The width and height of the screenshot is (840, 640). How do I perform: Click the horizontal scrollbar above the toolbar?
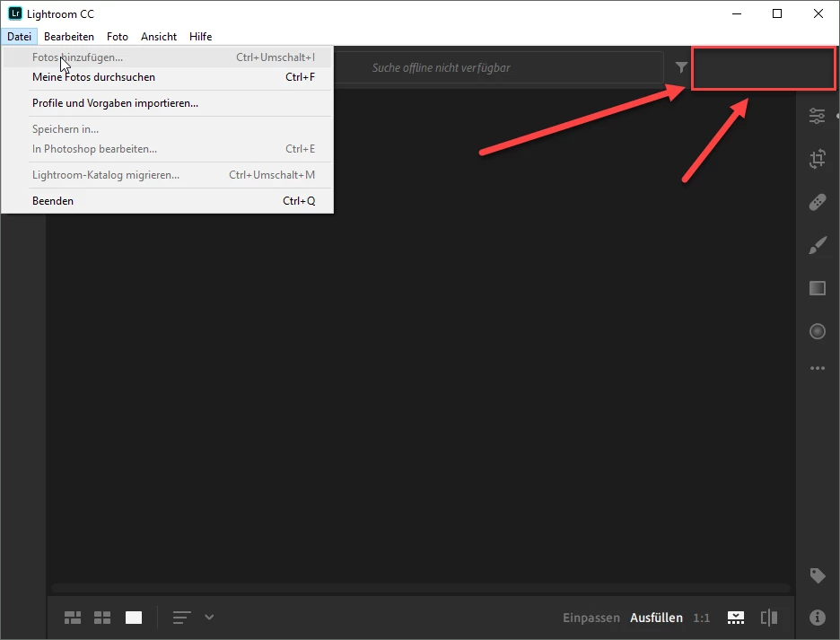click(421, 588)
